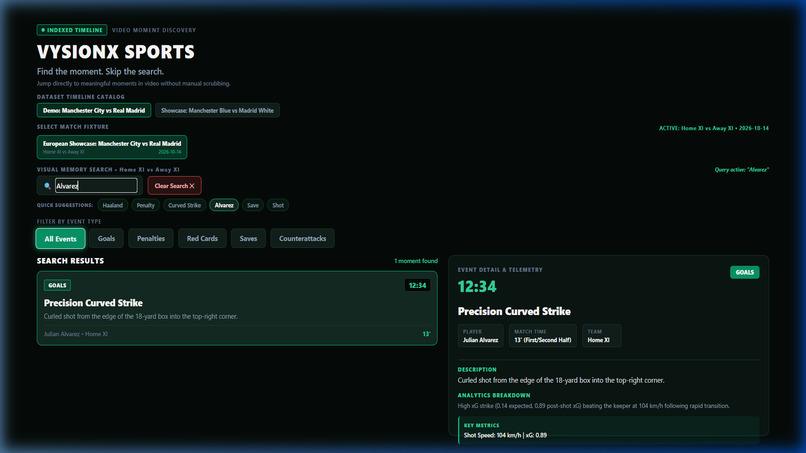Click the '1 moment found' text
806x453 pixels.
click(416, 261)
